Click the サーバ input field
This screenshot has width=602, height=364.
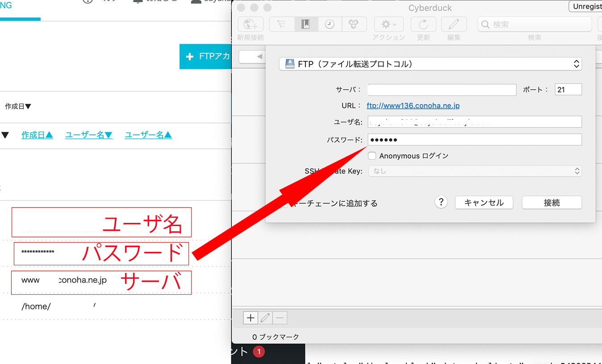click(x=442, y=89)
